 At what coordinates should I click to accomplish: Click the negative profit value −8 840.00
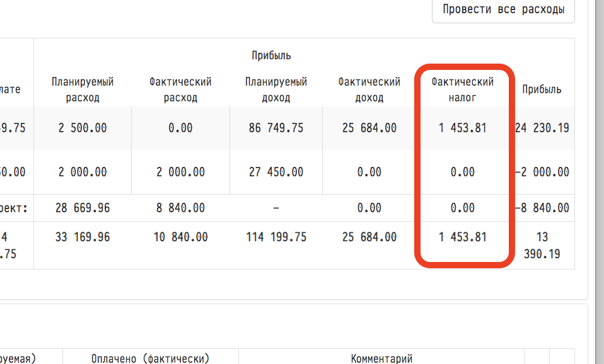(542, 208)
